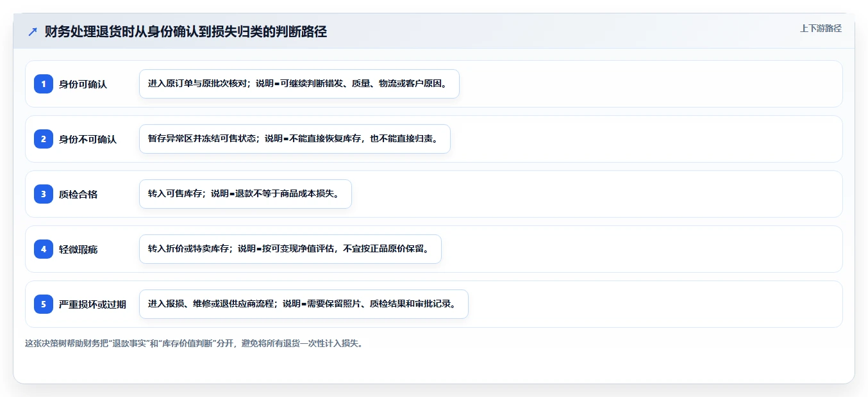The image size is (868, 397).
Task: Select the number 1 badge for 身份可确认
Action: point(44,84)
